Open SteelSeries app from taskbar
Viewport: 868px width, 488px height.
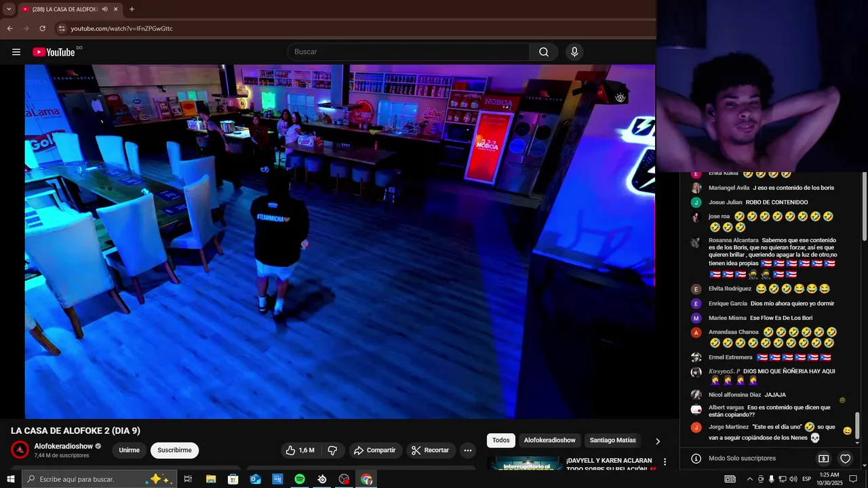[322, 479]
